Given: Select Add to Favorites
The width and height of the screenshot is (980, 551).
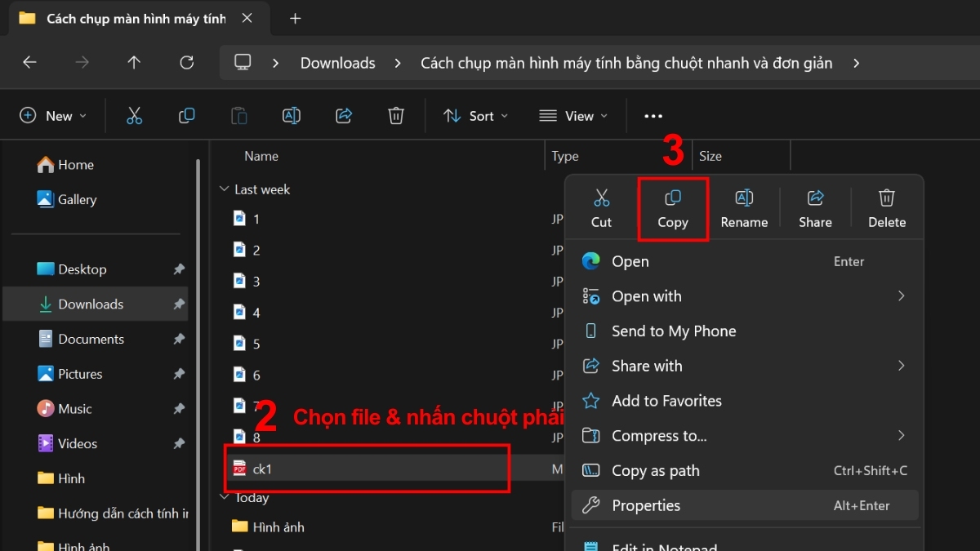Looking at the screenshot, I should pyautogui.click(x=745, y=401).
